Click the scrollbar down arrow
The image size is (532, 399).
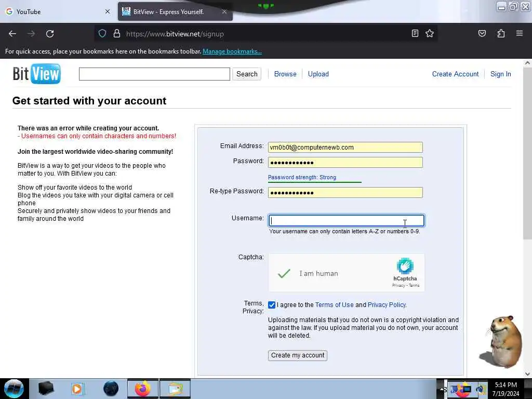[527, 374]
